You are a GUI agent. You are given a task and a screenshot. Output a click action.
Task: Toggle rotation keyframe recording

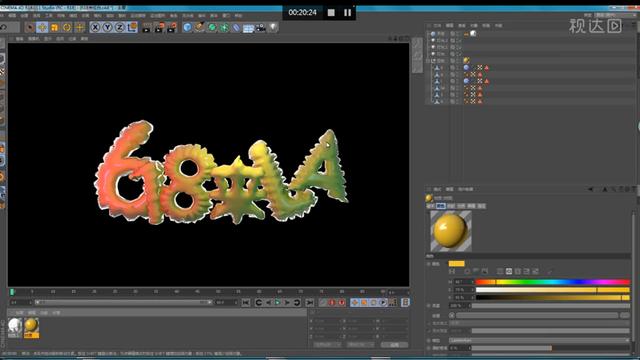(373, 302)
